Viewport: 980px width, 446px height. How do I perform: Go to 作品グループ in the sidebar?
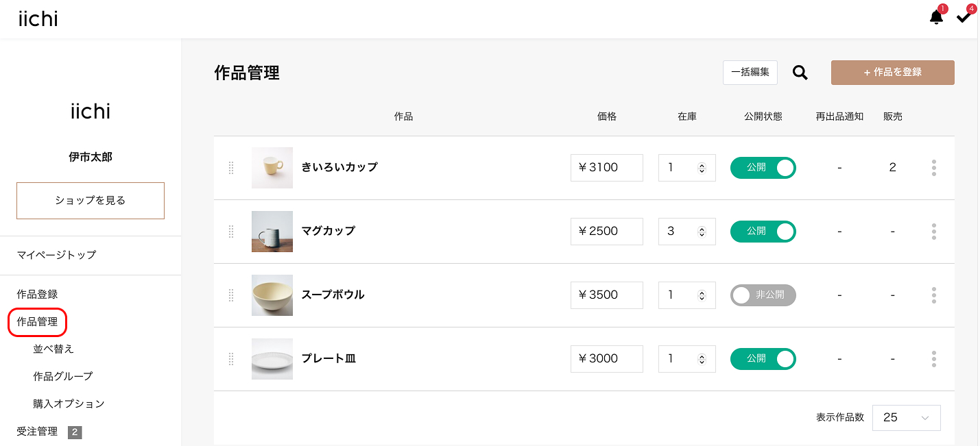pos(63,376)
